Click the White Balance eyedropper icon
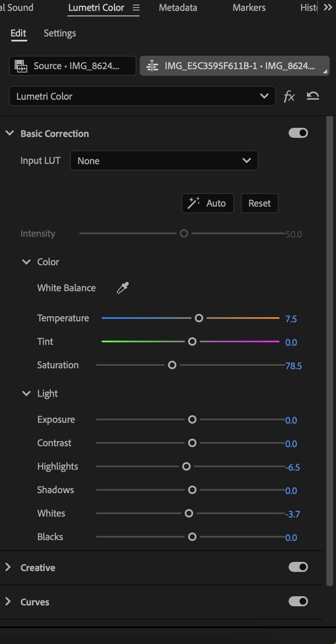This screenshot has height=644, width=336. pos(122,288)
